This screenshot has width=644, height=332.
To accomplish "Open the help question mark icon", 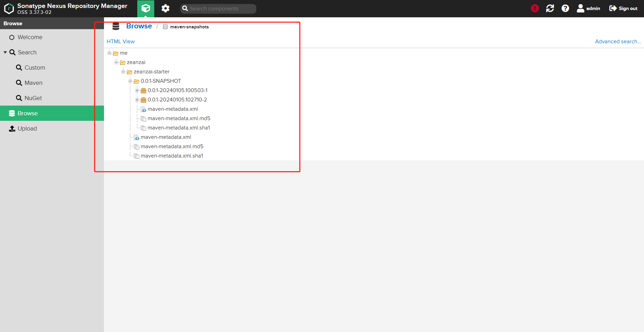I will click(x=565, y=8).
